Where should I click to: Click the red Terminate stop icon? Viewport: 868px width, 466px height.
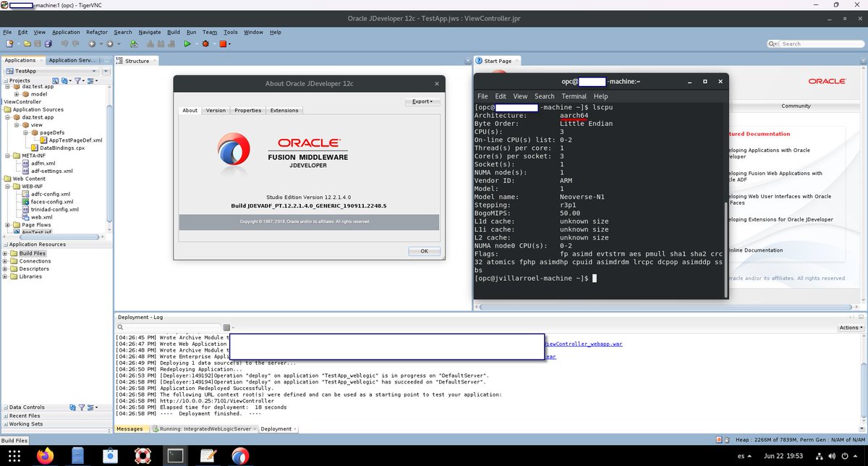coord(223,44)
